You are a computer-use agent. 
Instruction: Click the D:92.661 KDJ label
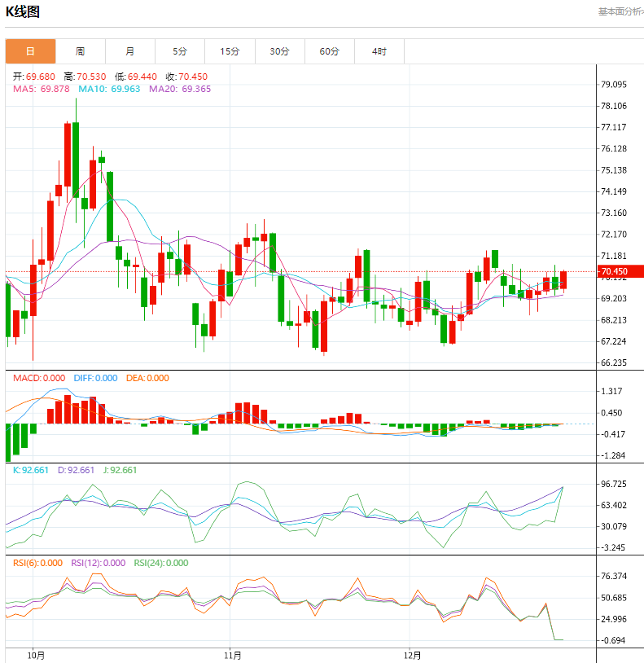[76, 470]
